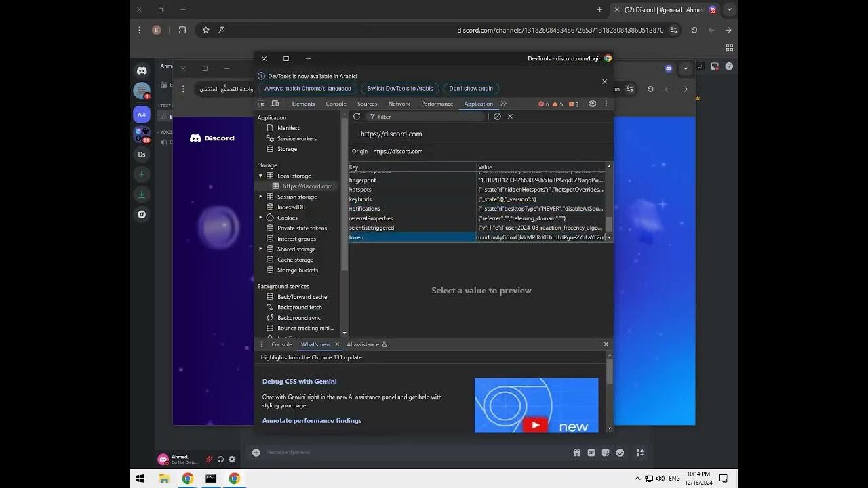Screen dimensions: 868x488
Task: Bookmark the page with the star icon
Action: click(x=206, y=30)
